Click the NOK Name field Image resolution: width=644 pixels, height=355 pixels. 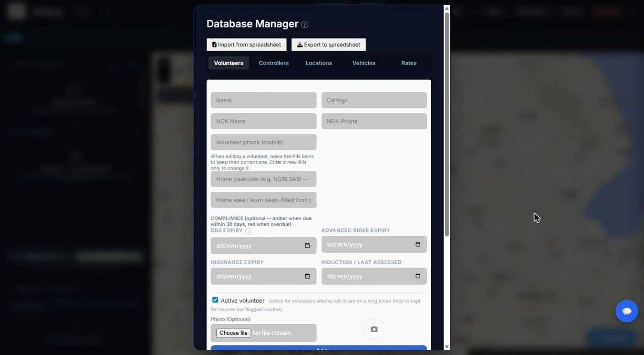[x=264, y=121]
